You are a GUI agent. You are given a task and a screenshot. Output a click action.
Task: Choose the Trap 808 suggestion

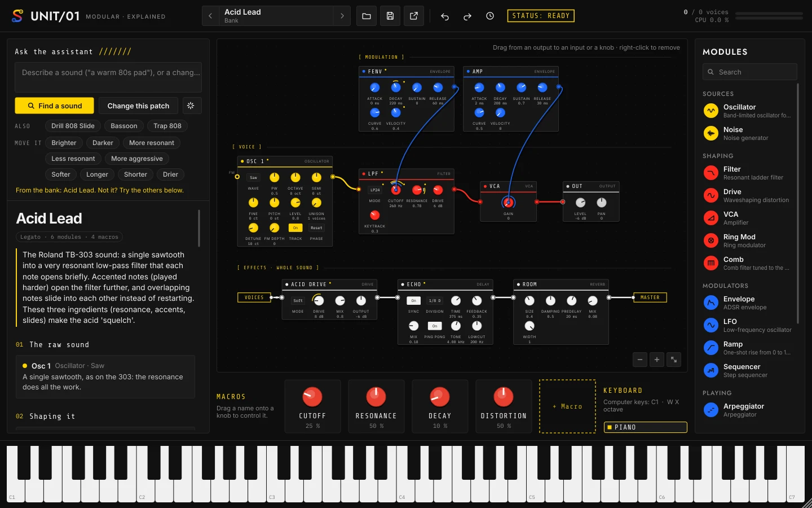coord(167,126)
